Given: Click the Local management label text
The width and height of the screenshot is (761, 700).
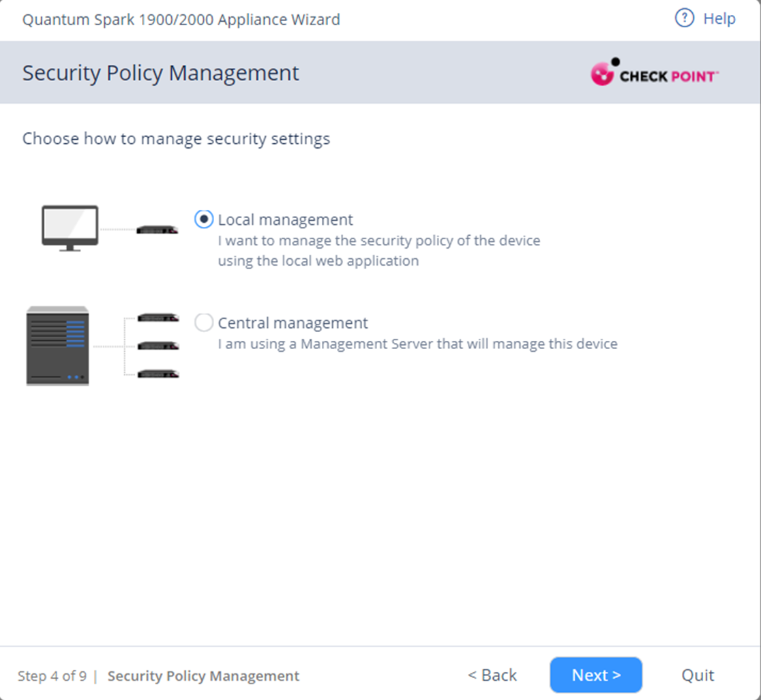Looking at the screenshot, I should coord(285,219).
